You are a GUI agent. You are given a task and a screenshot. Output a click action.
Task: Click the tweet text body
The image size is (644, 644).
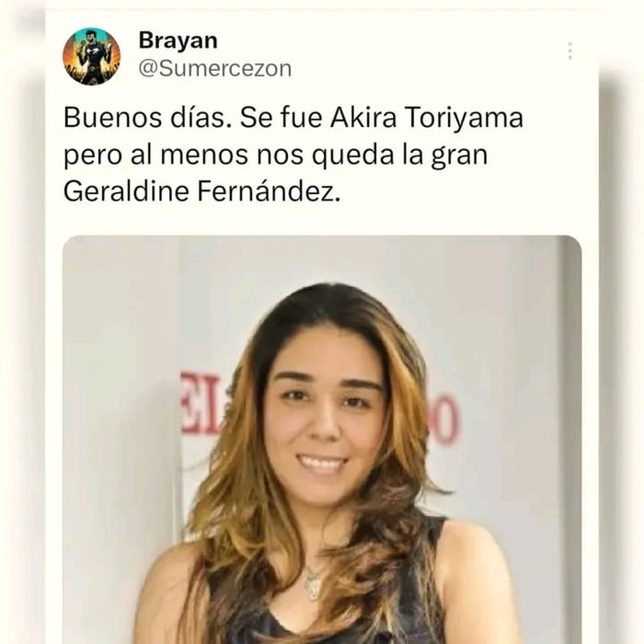[x=293, y=155]
